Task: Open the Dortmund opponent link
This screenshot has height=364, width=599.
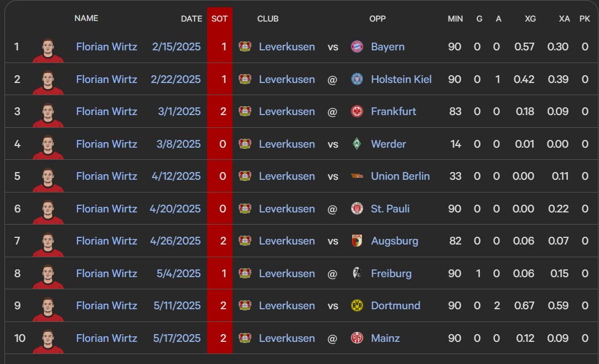Action: (395, 305)
